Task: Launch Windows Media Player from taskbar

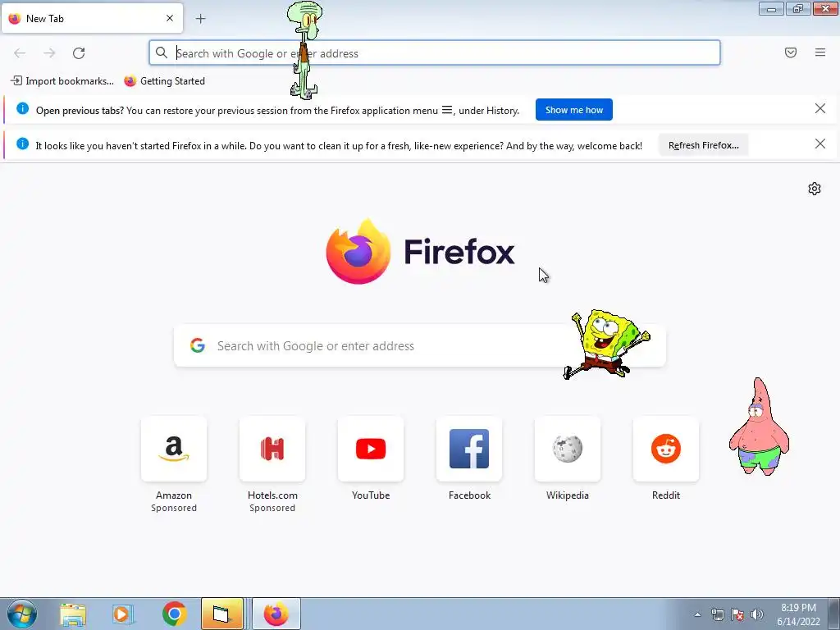Action: 123,614
